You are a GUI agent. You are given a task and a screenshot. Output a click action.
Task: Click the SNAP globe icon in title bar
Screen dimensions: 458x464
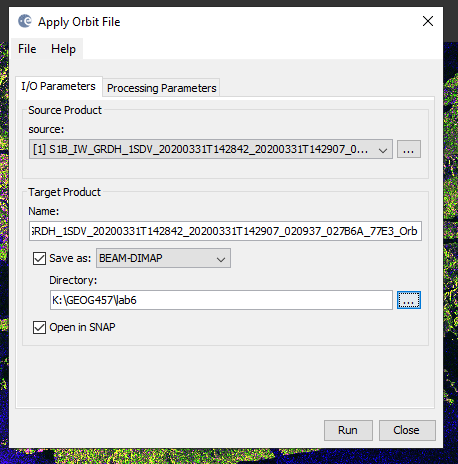tap(25, 21)
